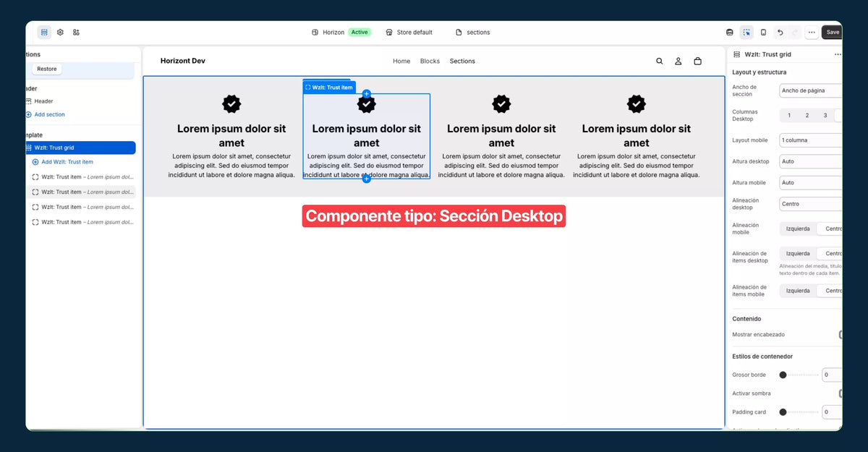Click blue Wzlt: Trust item tag on preview
The height and width of the screenshot is (452, 868).
[329, 88]
